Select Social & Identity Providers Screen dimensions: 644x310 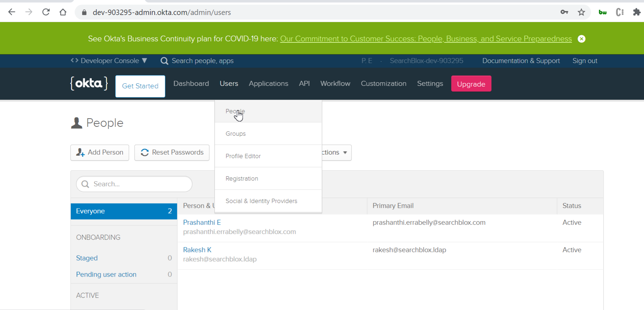click(x=268, y=201)
